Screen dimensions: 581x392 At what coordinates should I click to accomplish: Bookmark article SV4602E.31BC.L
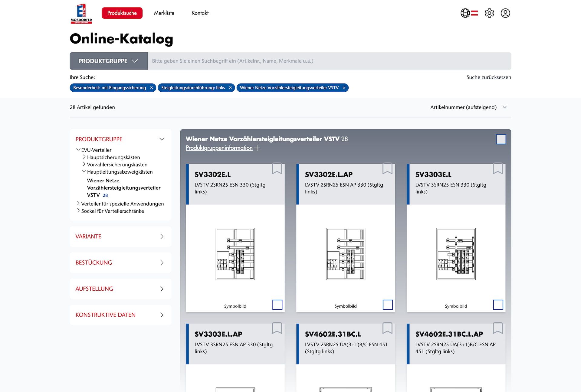point(387,328)
